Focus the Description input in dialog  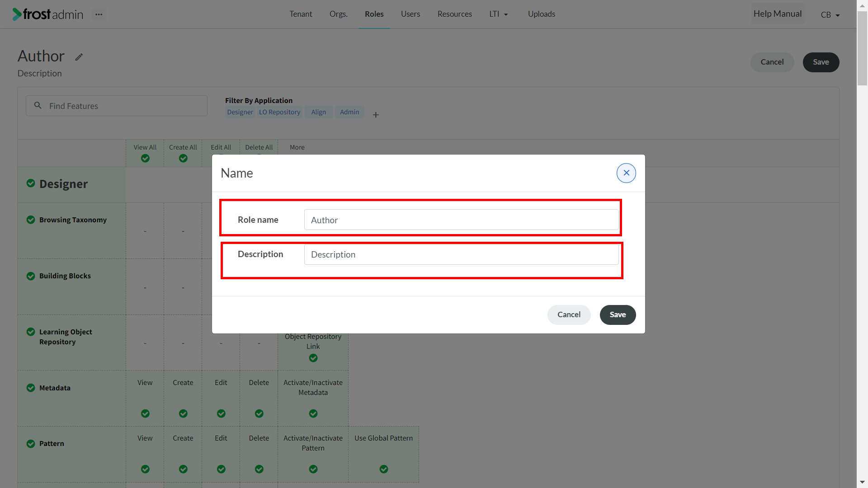(461, 254)
